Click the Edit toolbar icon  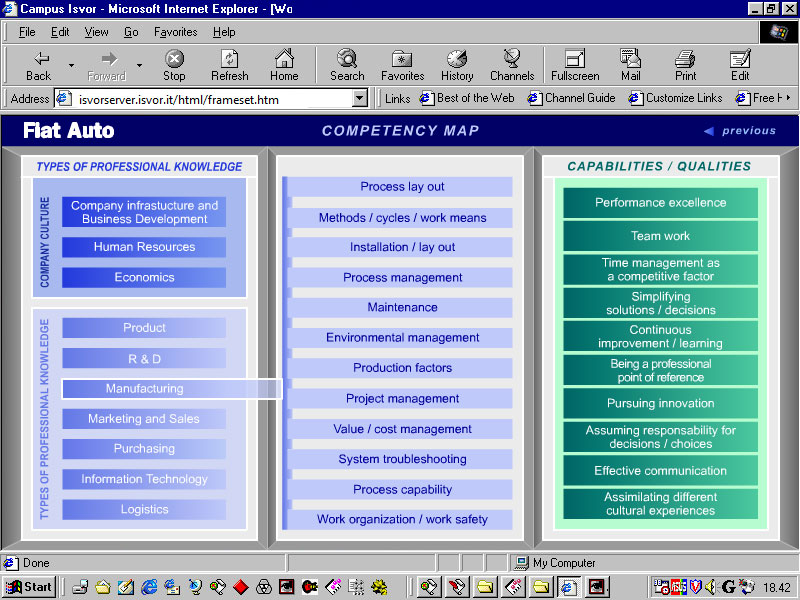(x=740, y=65)
